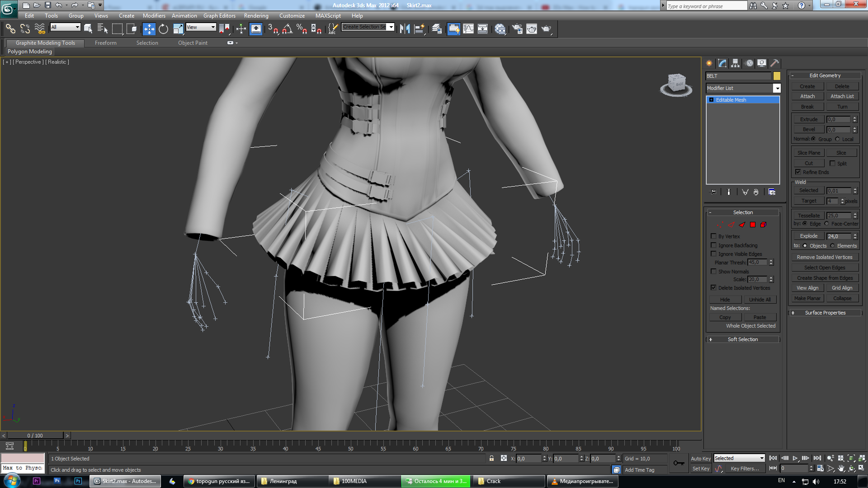Uncheck the Refine Ends checkbox
The image size is (868, 488).
pos(798,172)
